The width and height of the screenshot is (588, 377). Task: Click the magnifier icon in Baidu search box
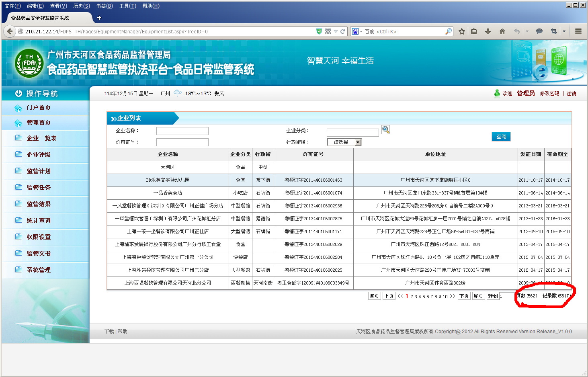coord(449,31)
